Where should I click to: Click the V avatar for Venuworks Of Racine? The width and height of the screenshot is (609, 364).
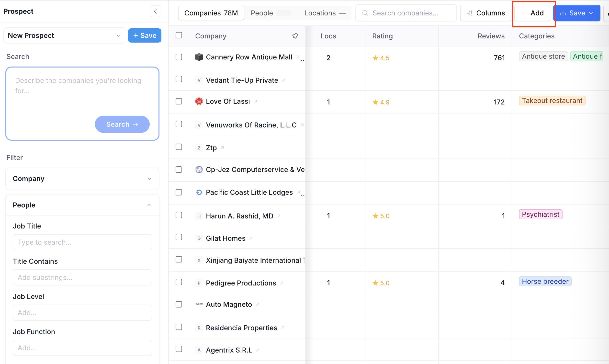coord(199,125)
